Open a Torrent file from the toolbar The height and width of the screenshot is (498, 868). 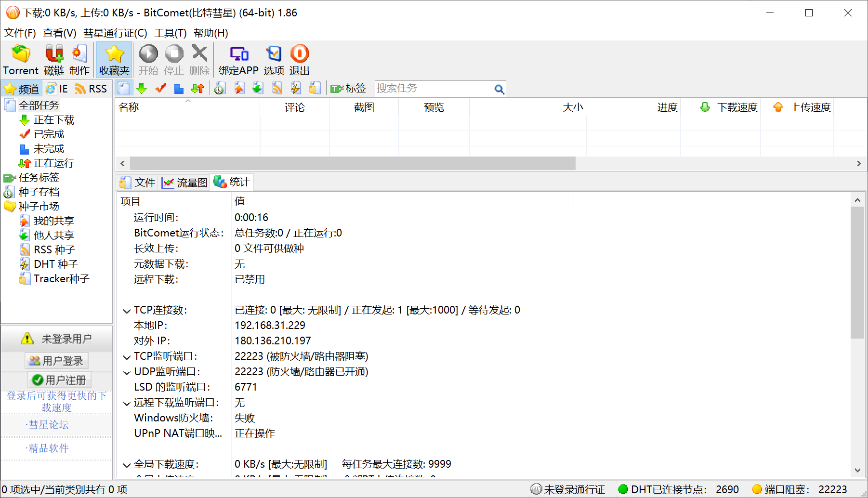21,60
